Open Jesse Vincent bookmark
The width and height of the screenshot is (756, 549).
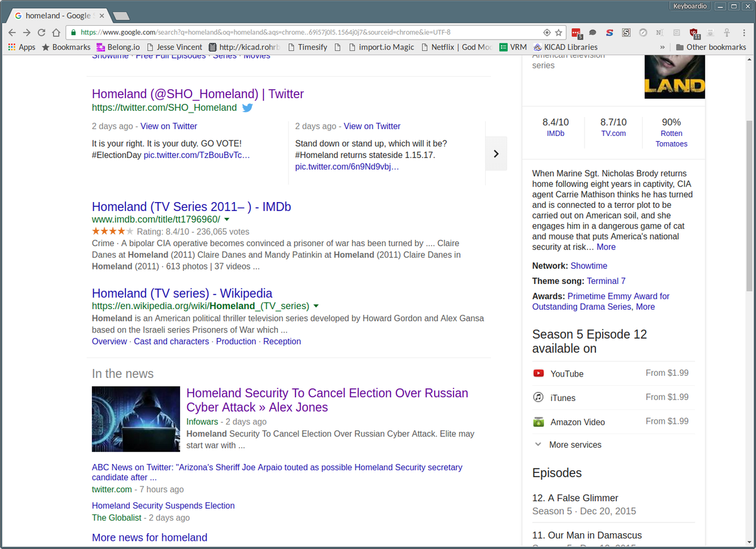coord(174,47)
